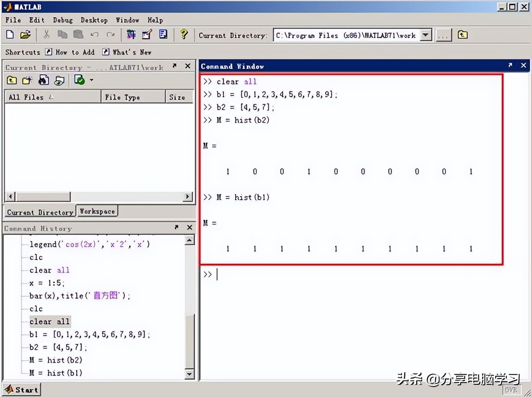This screenshot has height=397, width=532.
Task: Open the What's New shortcut
Action: pos(127,52)
